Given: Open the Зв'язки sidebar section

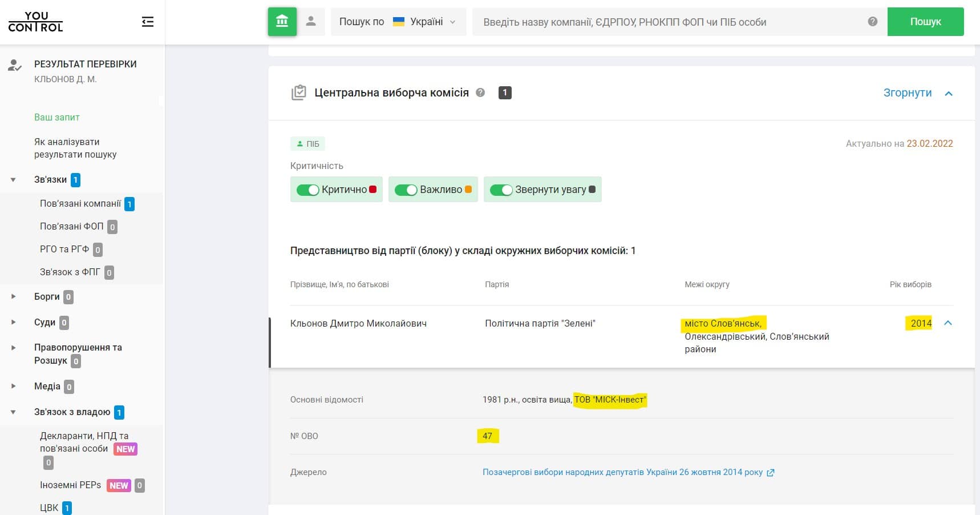Looking at the screenshot, I should (x=50, y=180).
